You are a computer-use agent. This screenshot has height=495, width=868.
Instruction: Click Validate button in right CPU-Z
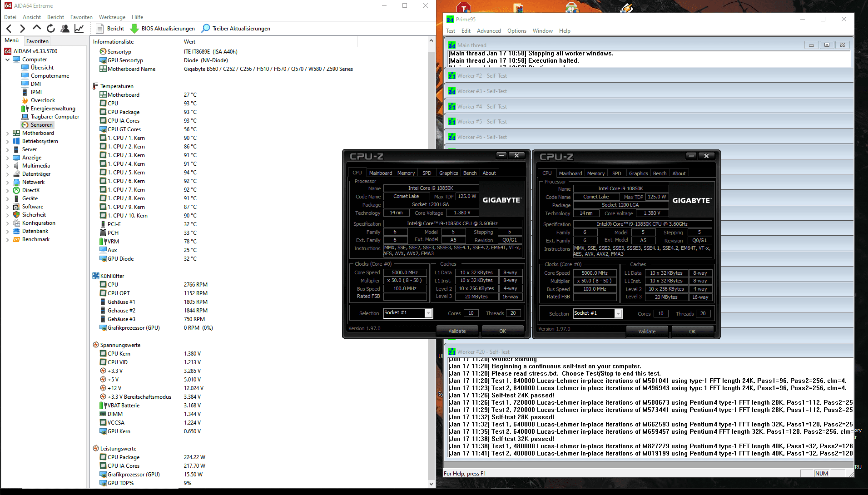(x=647, y=332)
